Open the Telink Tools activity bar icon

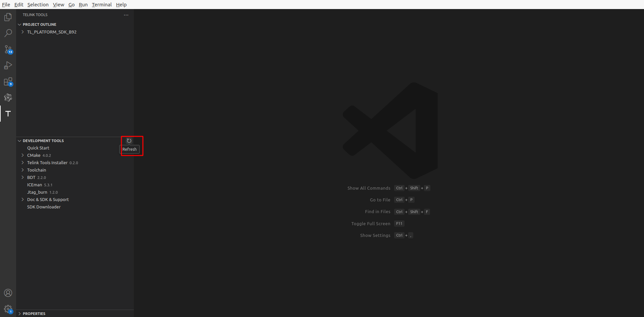click(x=8, y=114)
